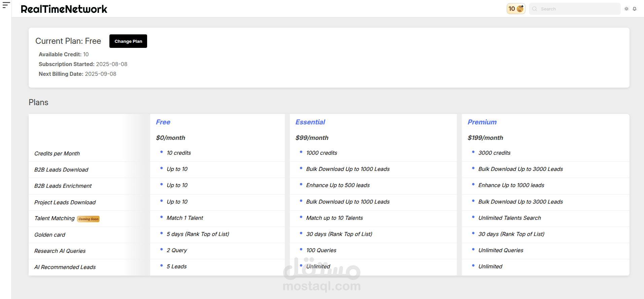Click the Unlimited Talents Search feature
This screenshot has width=644, height=299.
(x=509, y=218)
